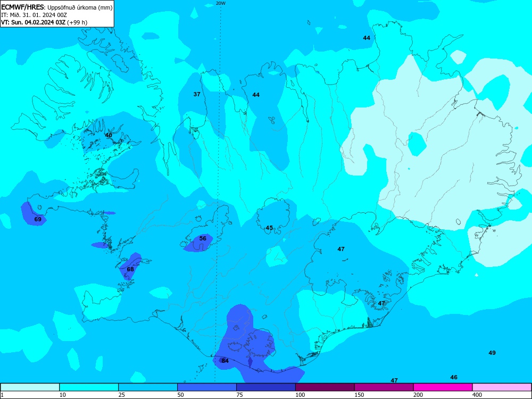The height and width of the screenshot is (399, 532).
Task: Click the 'VT: Sun. 04.02.2024 03Z' line
Action: pos(33,22)
